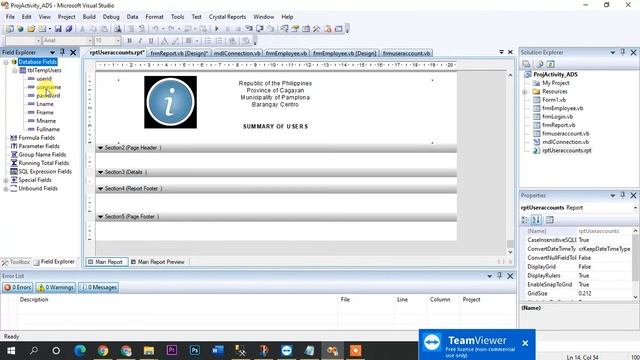
Task: Open the Properties object selector dropdown
Action: [635, 208]
